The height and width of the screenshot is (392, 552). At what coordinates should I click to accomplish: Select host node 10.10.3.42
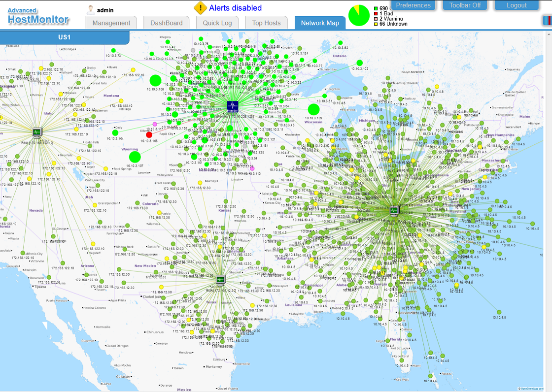(x=168, y=42)
